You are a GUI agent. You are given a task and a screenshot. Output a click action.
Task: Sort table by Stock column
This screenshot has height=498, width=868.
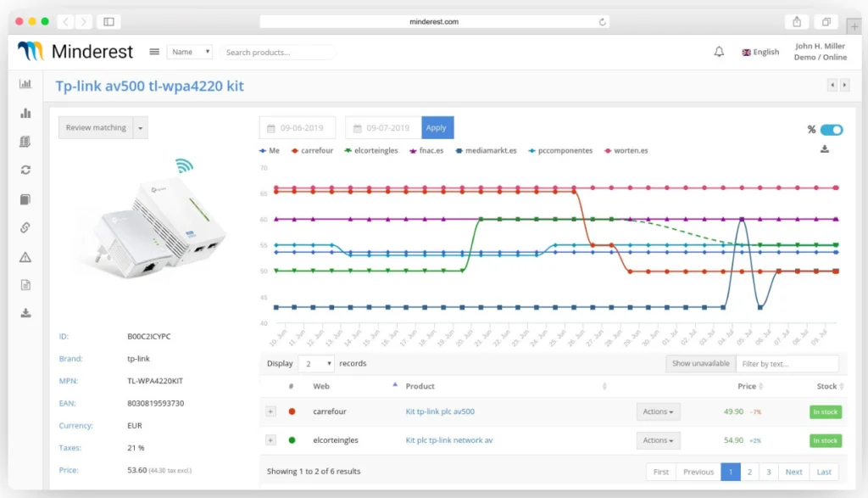830,386
